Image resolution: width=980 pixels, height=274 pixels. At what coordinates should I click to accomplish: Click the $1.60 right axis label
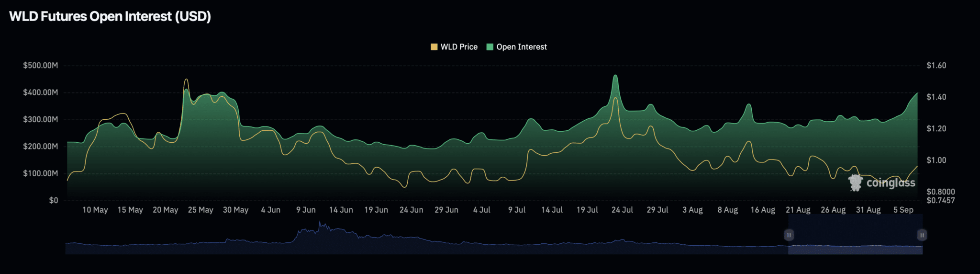tap(936, 66)
